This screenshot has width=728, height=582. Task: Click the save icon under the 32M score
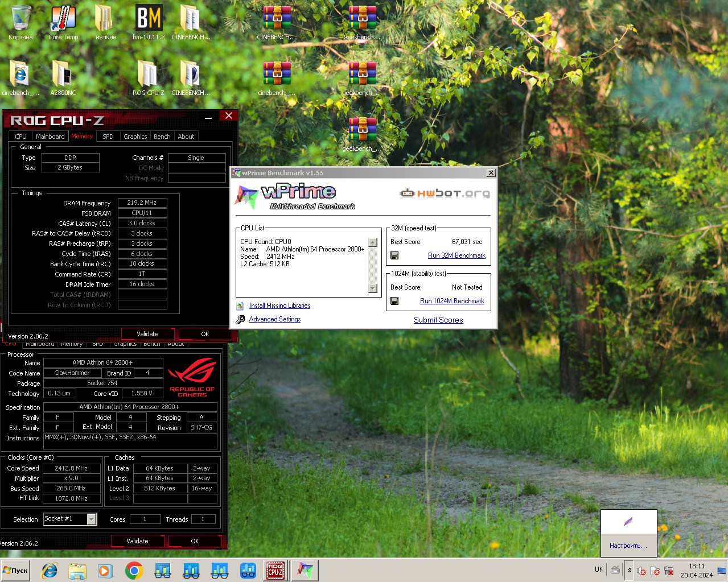[x=394, y=255]
